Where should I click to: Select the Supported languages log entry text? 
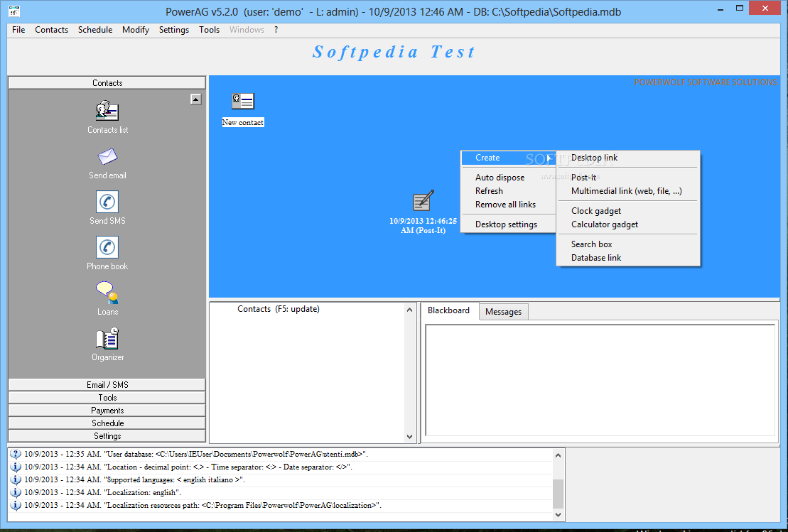point(135,479)
